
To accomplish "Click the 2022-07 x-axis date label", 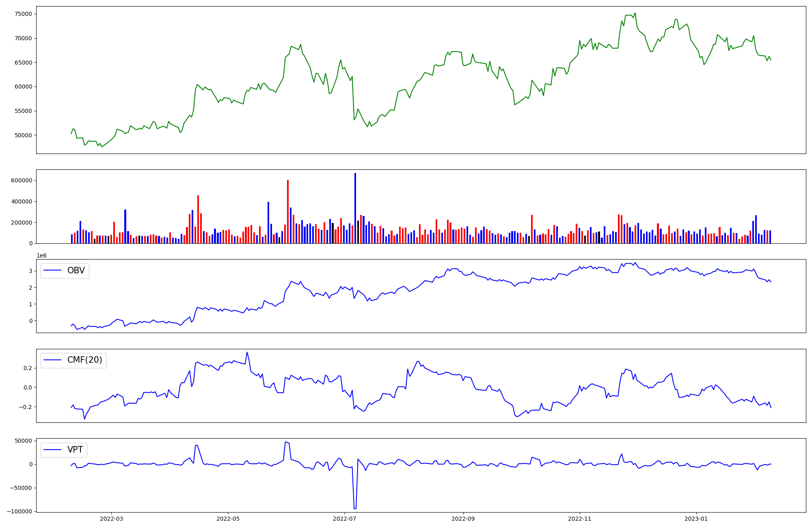I will [344, 519].
